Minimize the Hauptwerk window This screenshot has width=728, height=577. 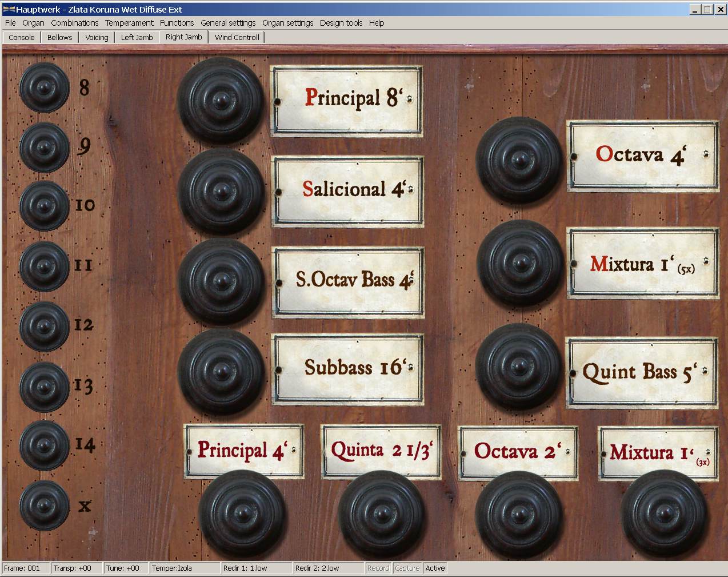point(695,9)
